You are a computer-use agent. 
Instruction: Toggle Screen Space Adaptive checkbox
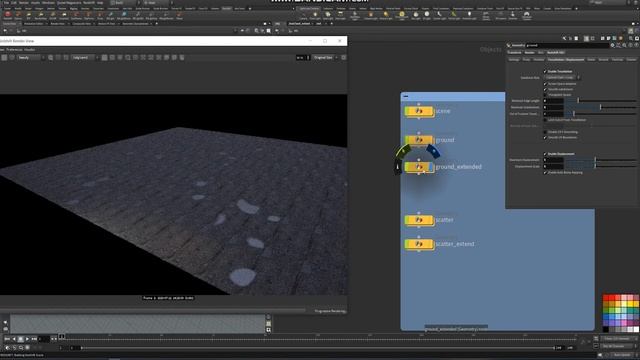(545, 84)
